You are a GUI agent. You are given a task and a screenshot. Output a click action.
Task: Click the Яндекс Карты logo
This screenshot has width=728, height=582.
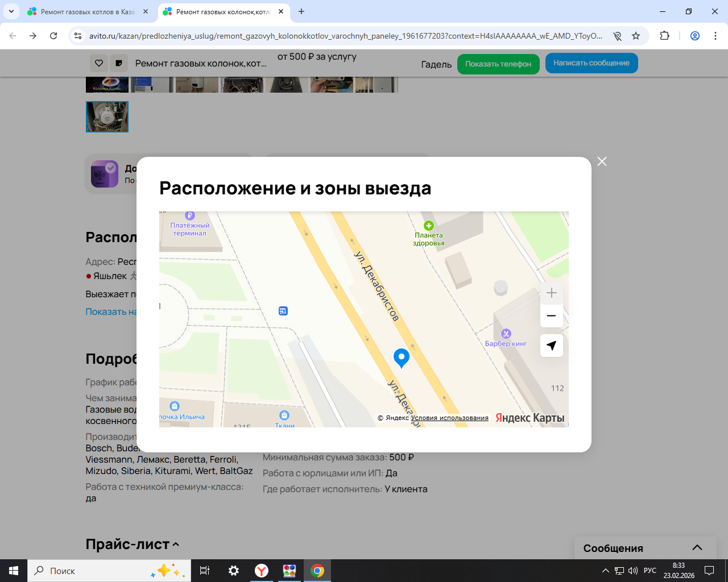(x=530, y=418)
